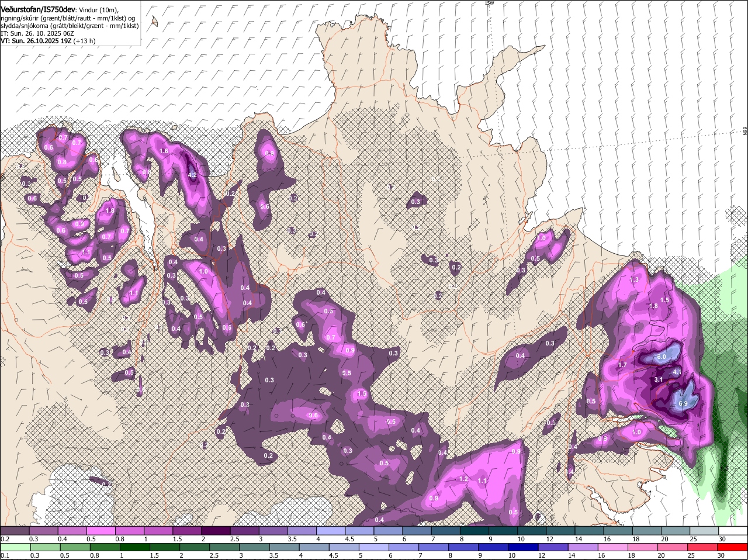
Task: Click the 0.2–0.3 swatch in upper snow legend
Action: click(x=15, y=530)
